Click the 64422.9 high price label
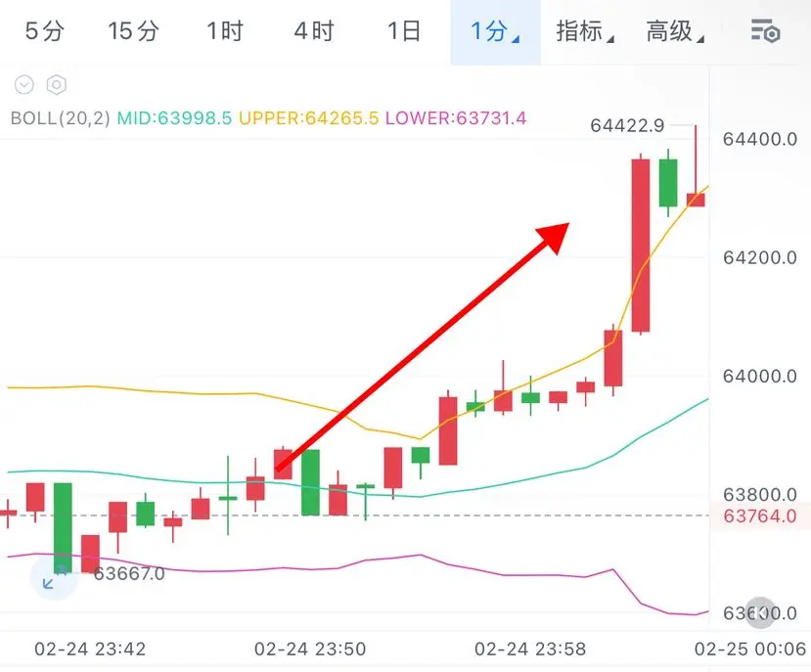This screenshot has height=672, width=811. tap(627, 126)
